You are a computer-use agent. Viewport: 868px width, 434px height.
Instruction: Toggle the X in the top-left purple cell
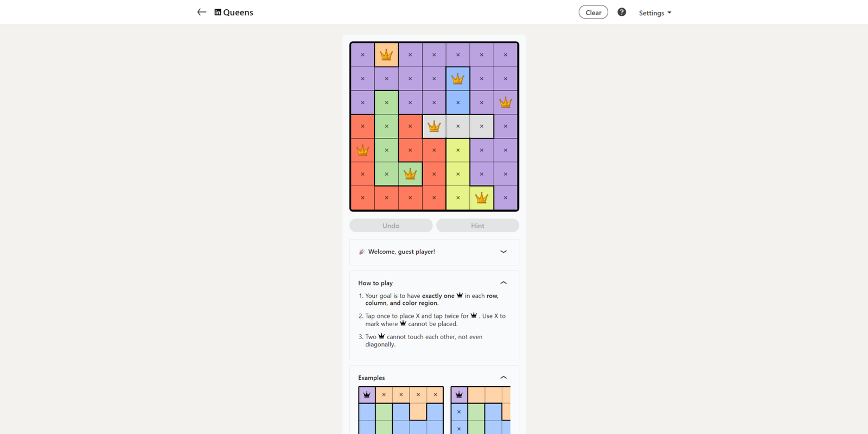click(x=362, y=55)
